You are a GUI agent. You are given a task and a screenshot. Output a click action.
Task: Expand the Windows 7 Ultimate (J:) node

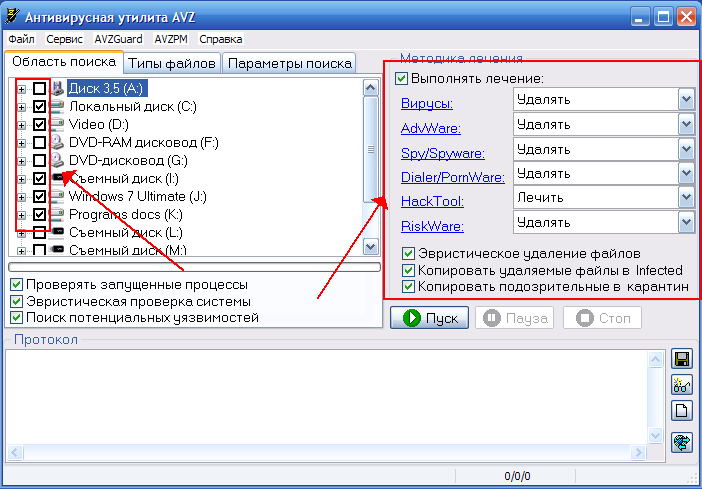pyautogui.click(x=21, y=197)
